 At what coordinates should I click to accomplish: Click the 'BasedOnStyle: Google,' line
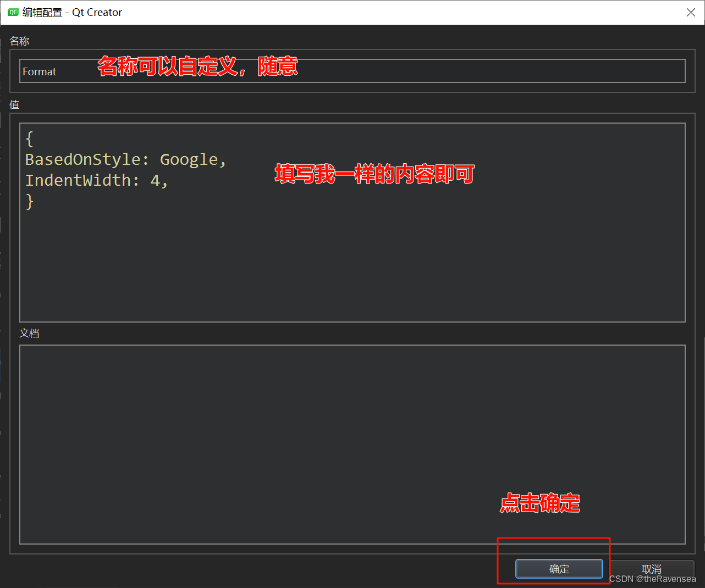click(126, 159)
